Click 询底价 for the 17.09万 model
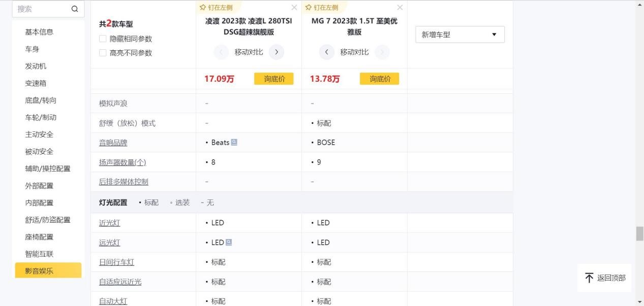This screenshot has width=644, height=306. pyautogui.click(x=274, y=79)
